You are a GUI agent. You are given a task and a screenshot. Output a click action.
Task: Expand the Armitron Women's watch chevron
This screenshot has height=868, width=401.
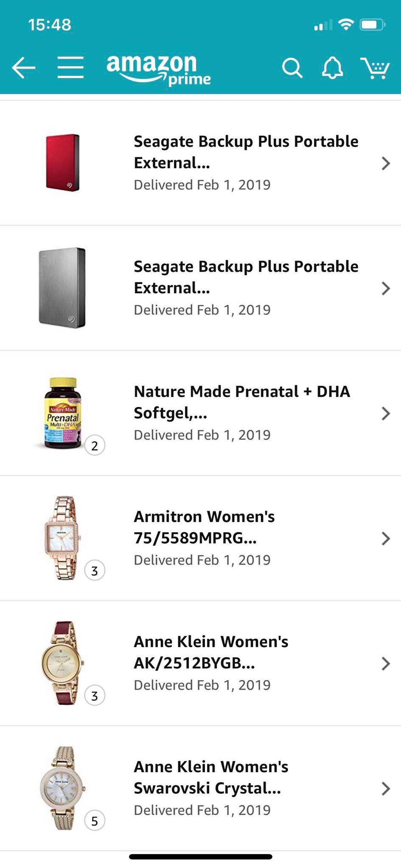[x=385, y=538]
